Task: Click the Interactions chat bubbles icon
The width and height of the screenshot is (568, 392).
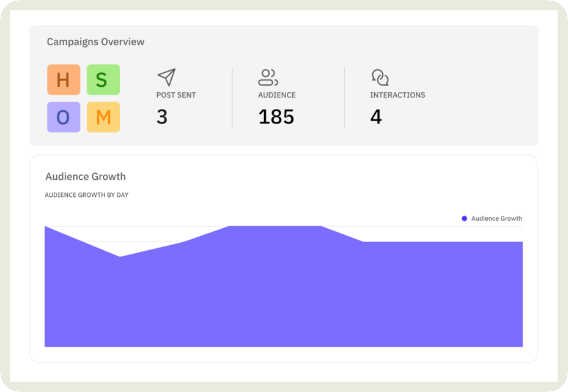Action: coord(380,77)
